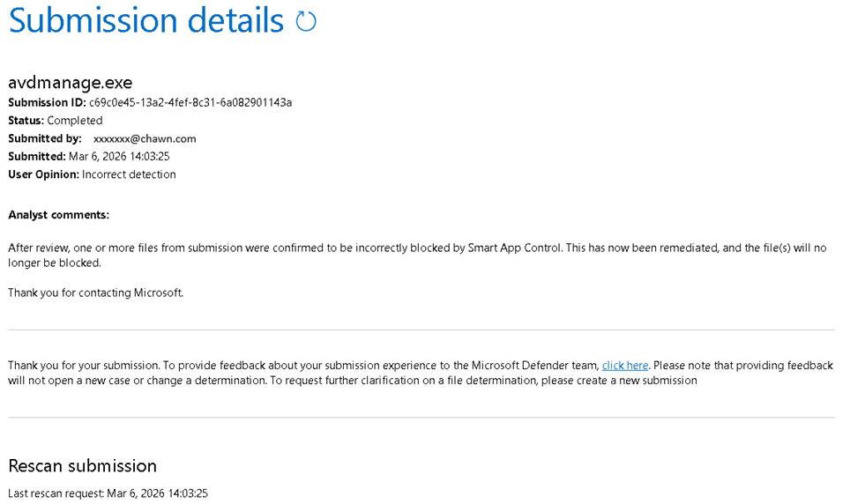Click the 'Status:' label
Image resolution: width=850 pixels, height=504 pixels.
point(26,121)
